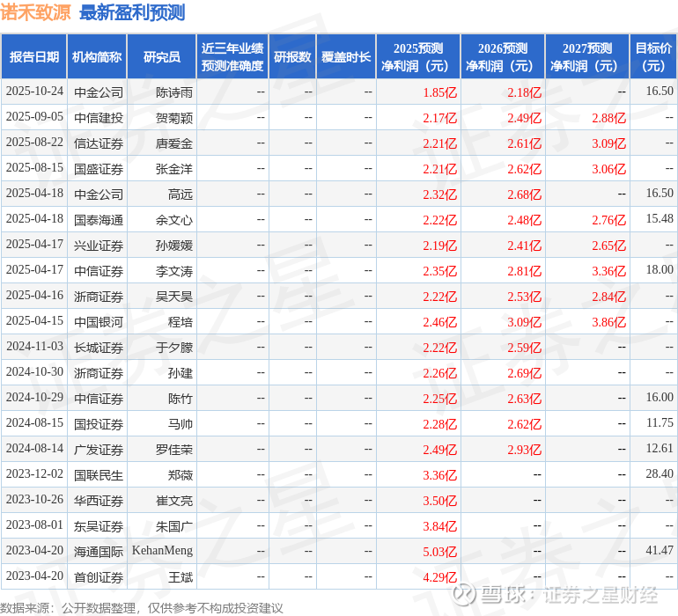Click the 研报数 column header

[292, 56]
